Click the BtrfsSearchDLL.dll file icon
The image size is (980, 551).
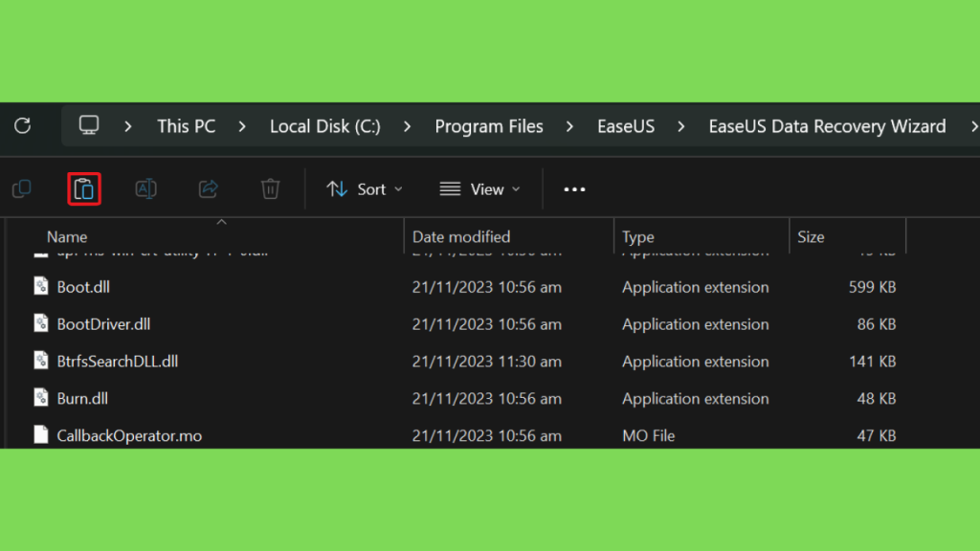click(x=41, y=361)
